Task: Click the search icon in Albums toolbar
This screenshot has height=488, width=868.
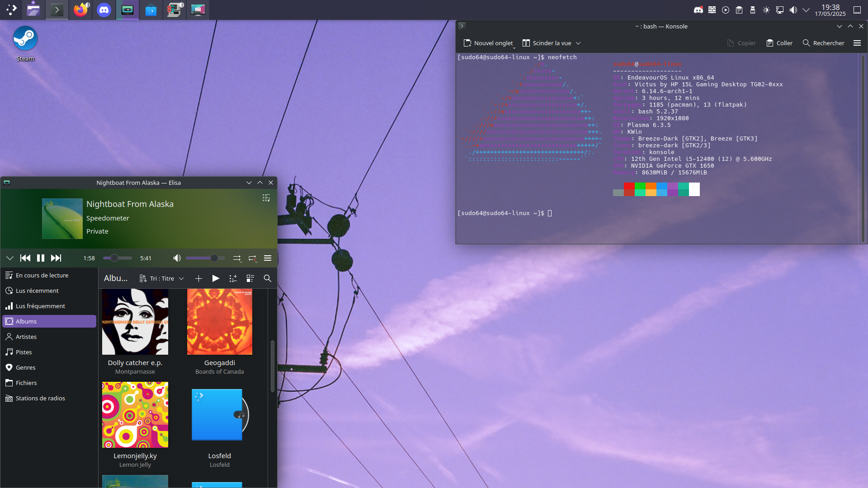Action: [267, 278]
